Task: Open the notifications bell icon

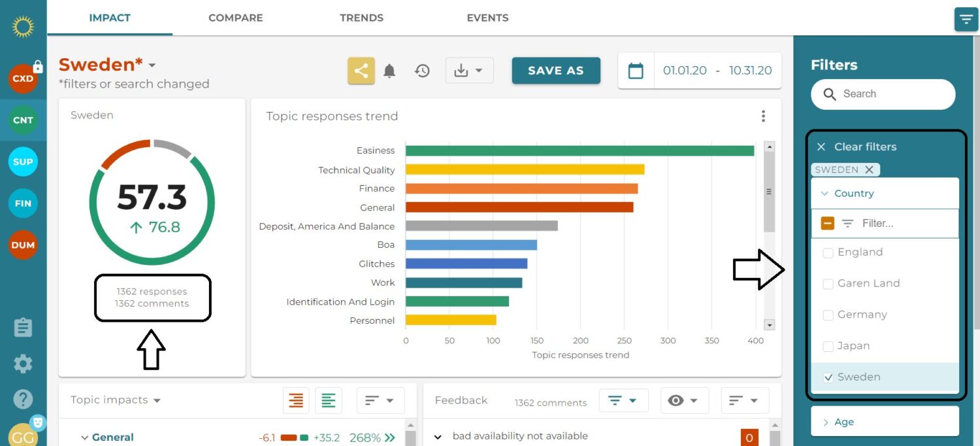Action: 389,71
